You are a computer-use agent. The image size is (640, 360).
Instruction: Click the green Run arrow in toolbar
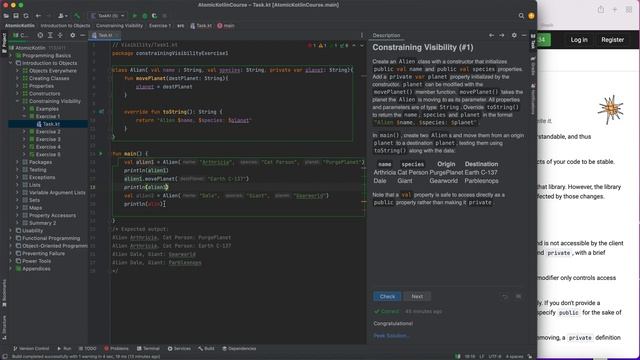pyautogui.click(x=134, y=16)
